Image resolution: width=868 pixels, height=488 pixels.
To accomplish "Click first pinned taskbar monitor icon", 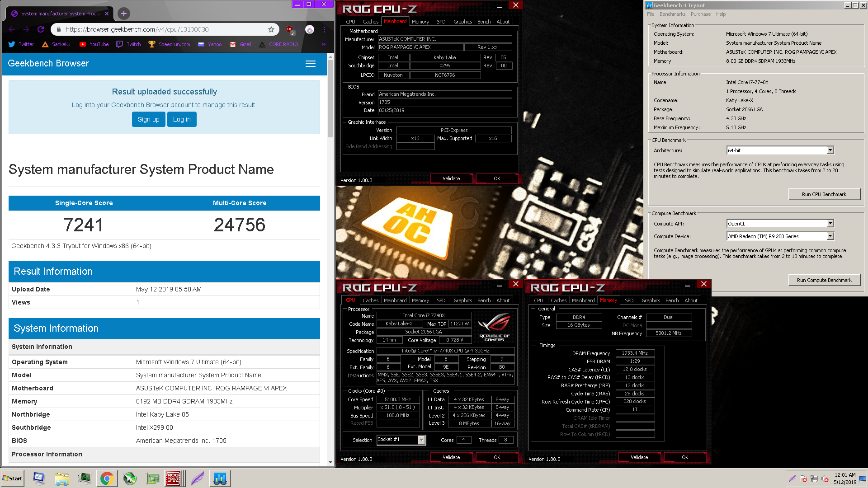I will click(39, 479).
